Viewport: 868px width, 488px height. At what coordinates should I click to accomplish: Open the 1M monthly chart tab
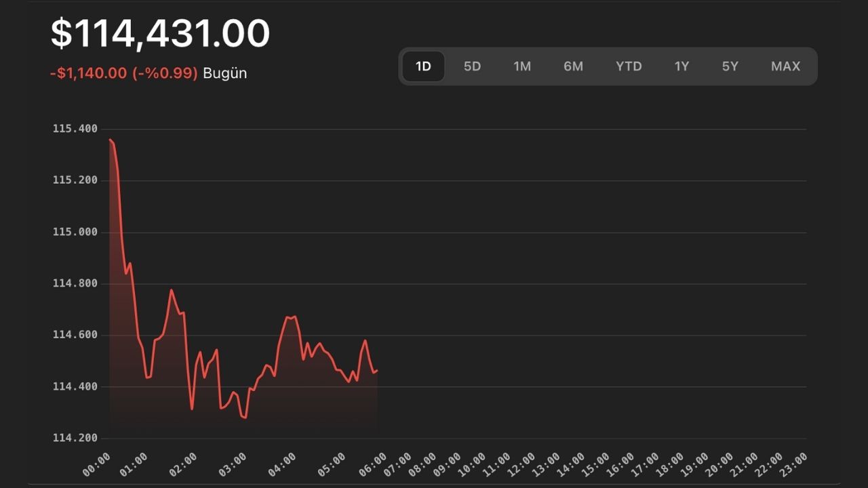[522, 66]
